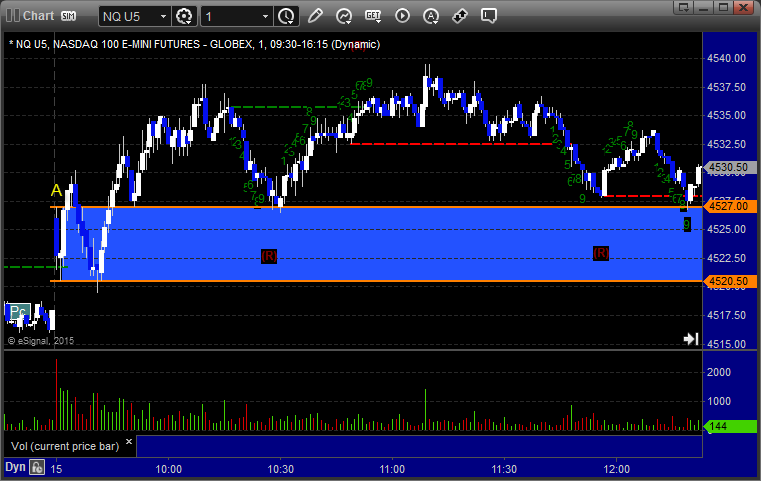Click the Dyn time mode label

(15, 467)
